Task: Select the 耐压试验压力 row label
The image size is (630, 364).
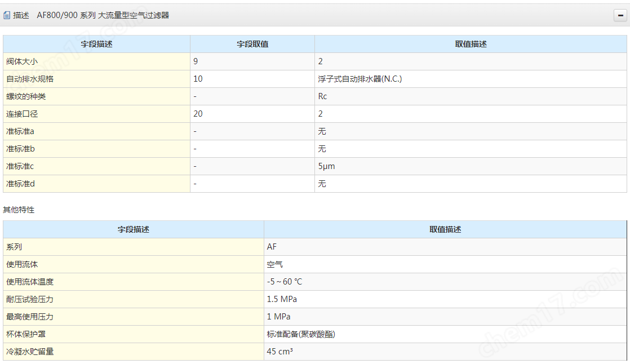Action: 30,299
